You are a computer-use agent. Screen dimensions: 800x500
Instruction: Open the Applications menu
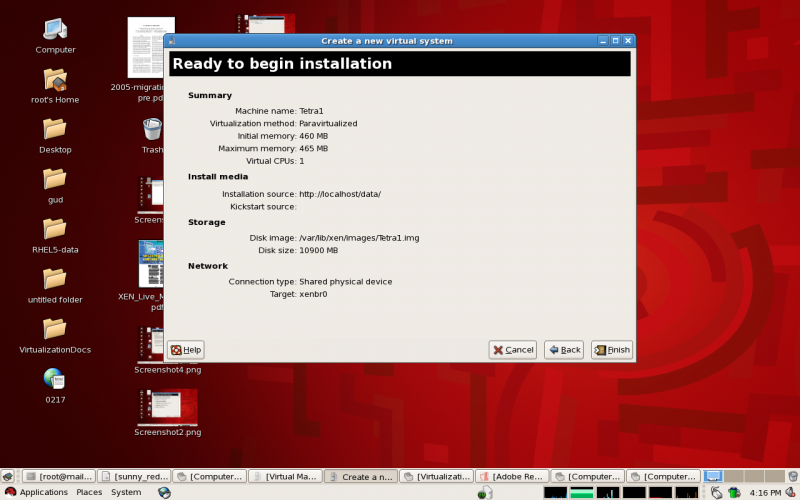[x=37, y=492]
